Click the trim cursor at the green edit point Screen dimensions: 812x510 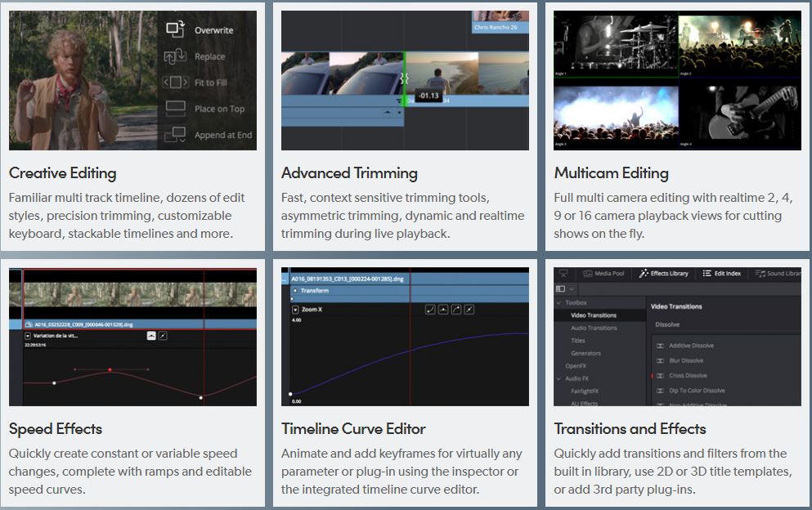point(405,78)
